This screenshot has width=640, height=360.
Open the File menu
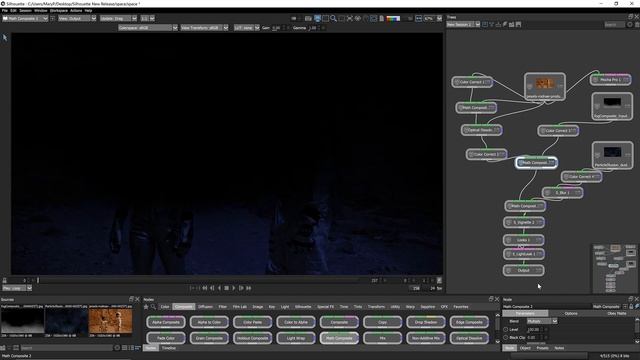(4, 11)
